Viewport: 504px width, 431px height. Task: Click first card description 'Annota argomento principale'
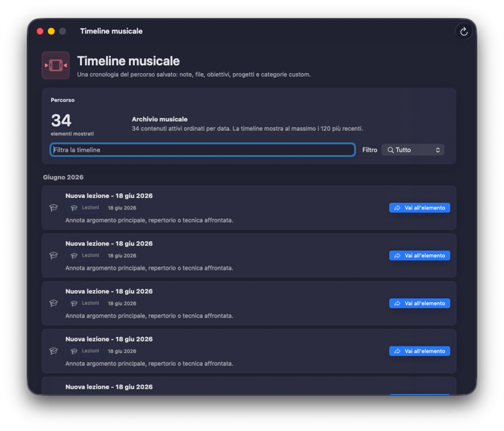[x=149, y=220]
